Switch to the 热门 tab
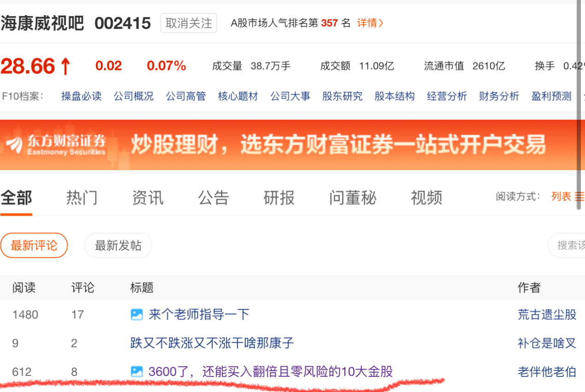The height and width of the screenshot is (392, 585). coord(82,198)
